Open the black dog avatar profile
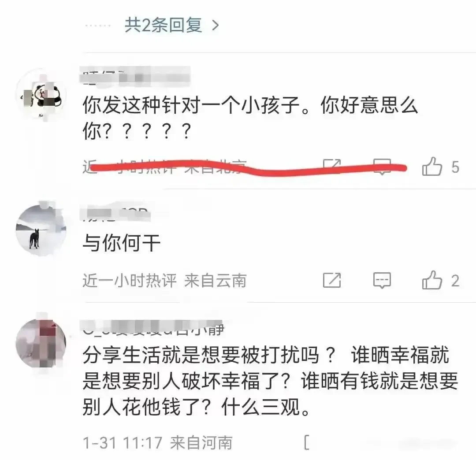The width and height of the screenshot is (476, 460). (x=41, y=230)
